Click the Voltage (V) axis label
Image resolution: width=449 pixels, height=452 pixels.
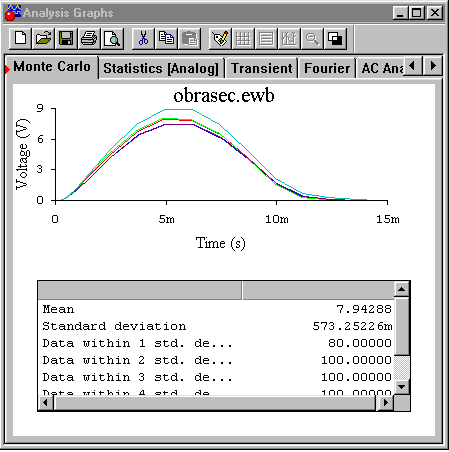coord(23,154)
